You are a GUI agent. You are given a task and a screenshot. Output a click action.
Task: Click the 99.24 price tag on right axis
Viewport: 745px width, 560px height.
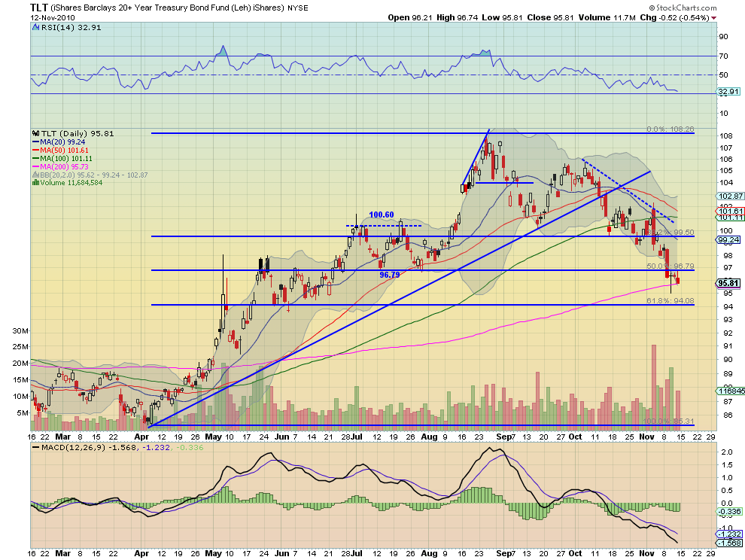[728, 240]
